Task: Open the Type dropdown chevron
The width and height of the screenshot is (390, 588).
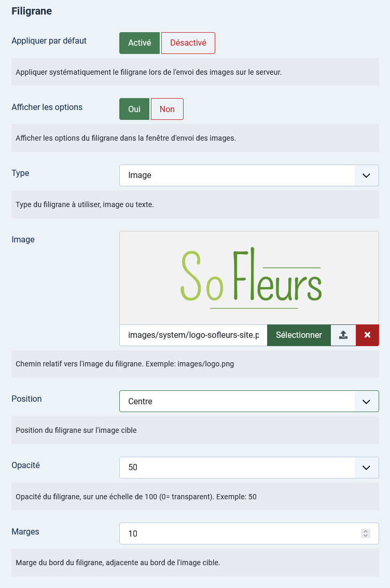Action: pos(366,175)
